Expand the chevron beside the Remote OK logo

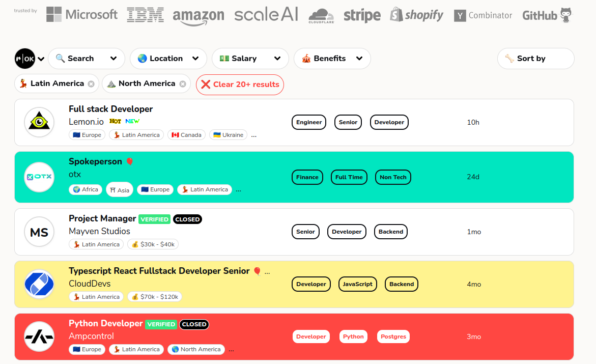[x=41, y=59]
